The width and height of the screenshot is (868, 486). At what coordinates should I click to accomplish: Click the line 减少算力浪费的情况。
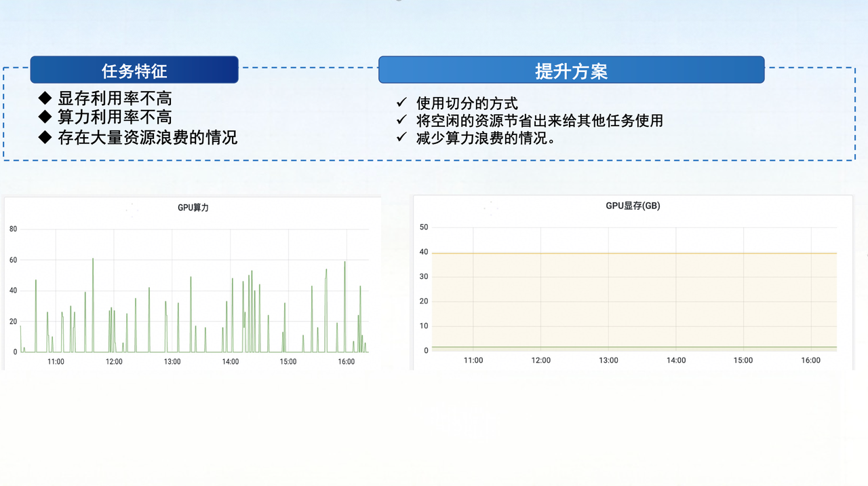click(486, 138)
